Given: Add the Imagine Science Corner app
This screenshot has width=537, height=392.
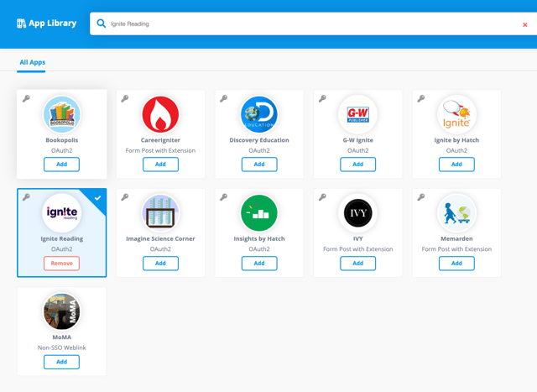Looking at the screenshot, I should 160,264.
